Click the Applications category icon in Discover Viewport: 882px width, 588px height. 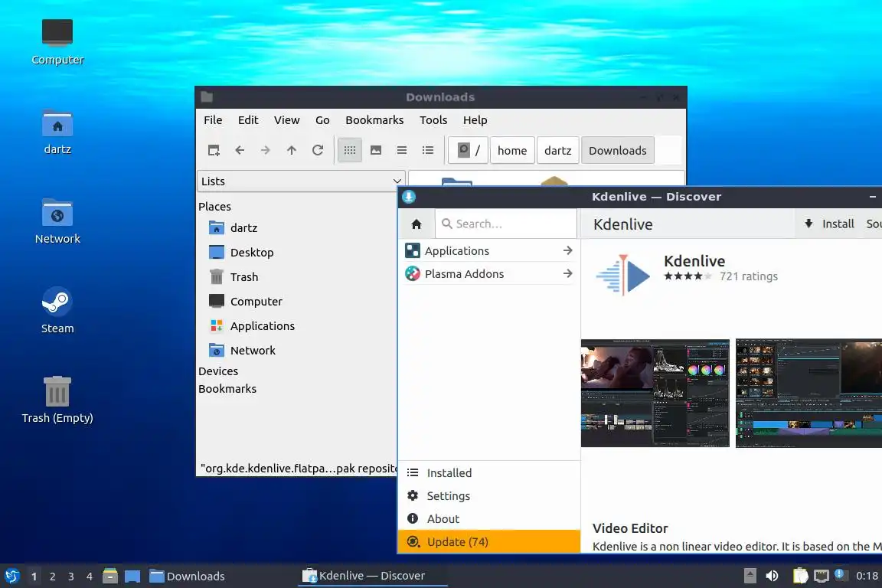pyautogui.click(x=413, y=251)
